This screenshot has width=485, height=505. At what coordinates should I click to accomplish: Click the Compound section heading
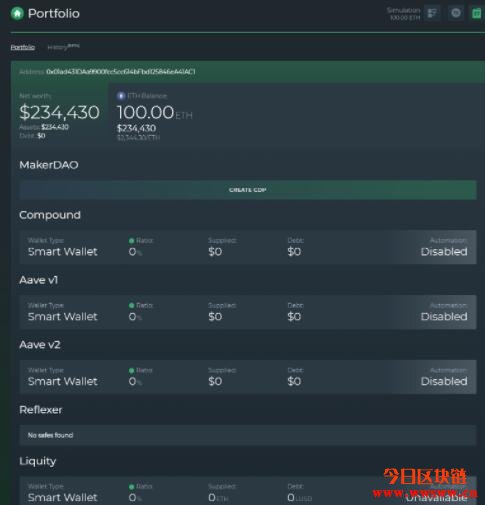coord(50,215)
